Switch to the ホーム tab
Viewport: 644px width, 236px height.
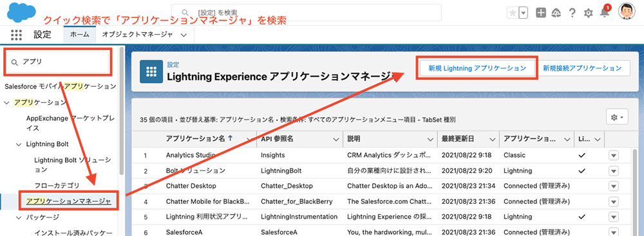click(x=80, y=35)
